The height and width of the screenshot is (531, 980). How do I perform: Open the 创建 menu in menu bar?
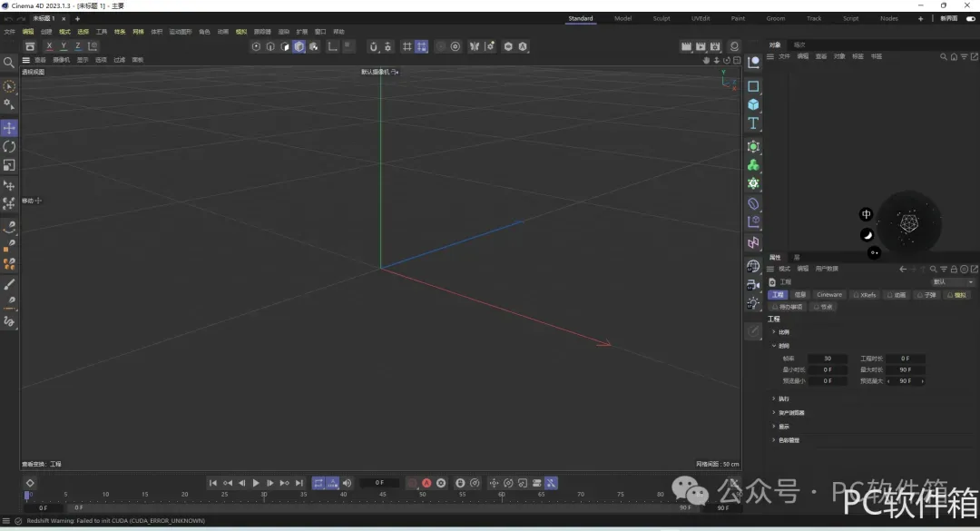(x=46, y=31)
